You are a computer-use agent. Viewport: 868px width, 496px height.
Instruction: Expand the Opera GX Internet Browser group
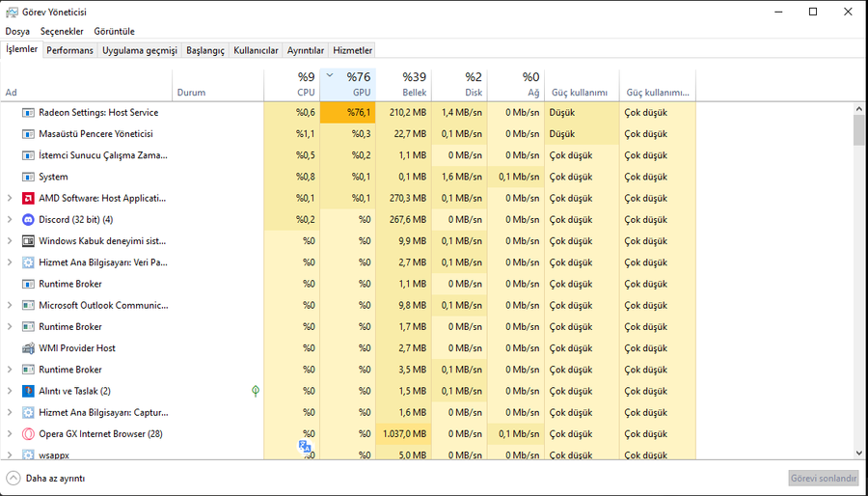[10, 434]
